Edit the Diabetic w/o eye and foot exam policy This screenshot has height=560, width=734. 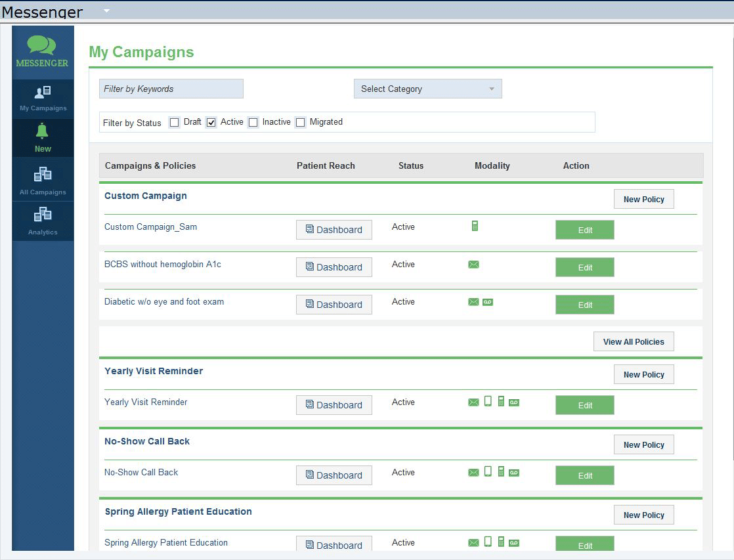coord(585,305)
